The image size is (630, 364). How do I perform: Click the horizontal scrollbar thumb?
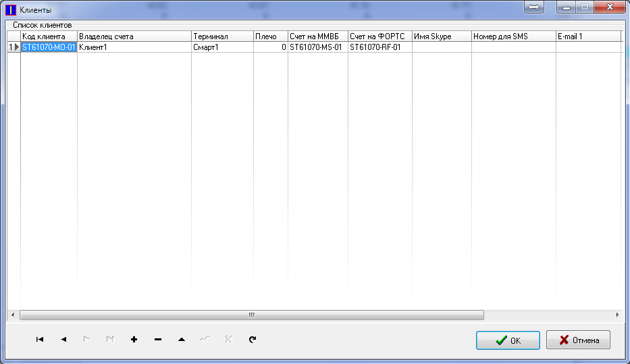point(251,315)
